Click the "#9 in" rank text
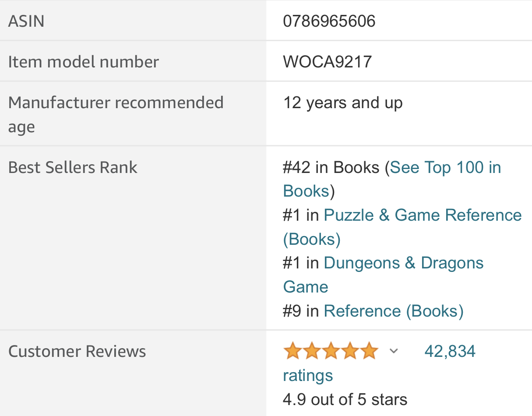 [301, 311]
